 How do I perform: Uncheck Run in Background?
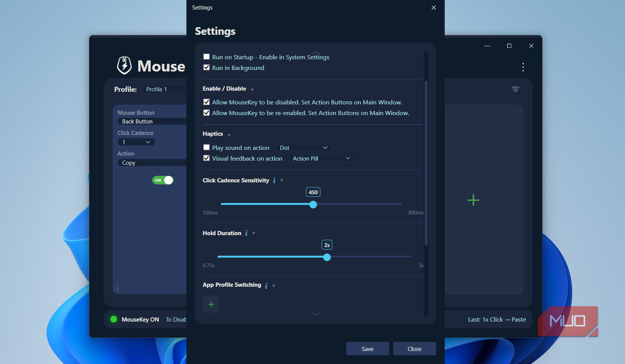pos(206,67)
